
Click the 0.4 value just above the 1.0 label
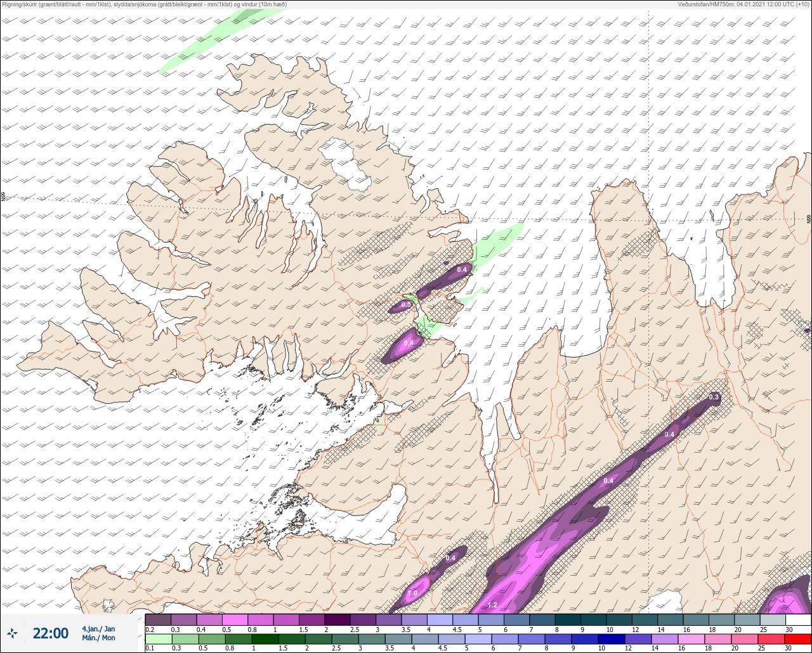tap(450, 558)
